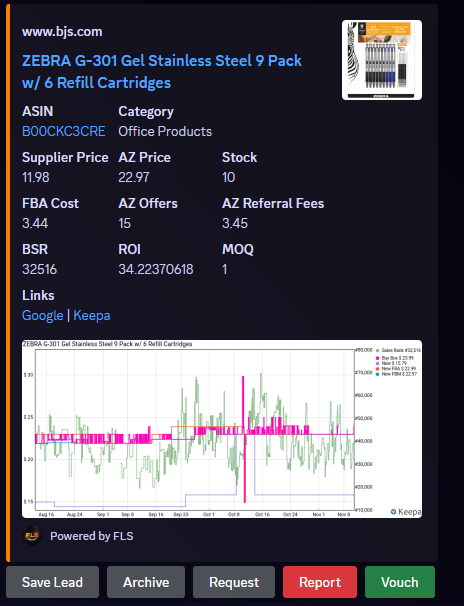Open the Keepa price history chart image
Image resolution: width=464 pixels, height=606 pixels.
(222, 429)
